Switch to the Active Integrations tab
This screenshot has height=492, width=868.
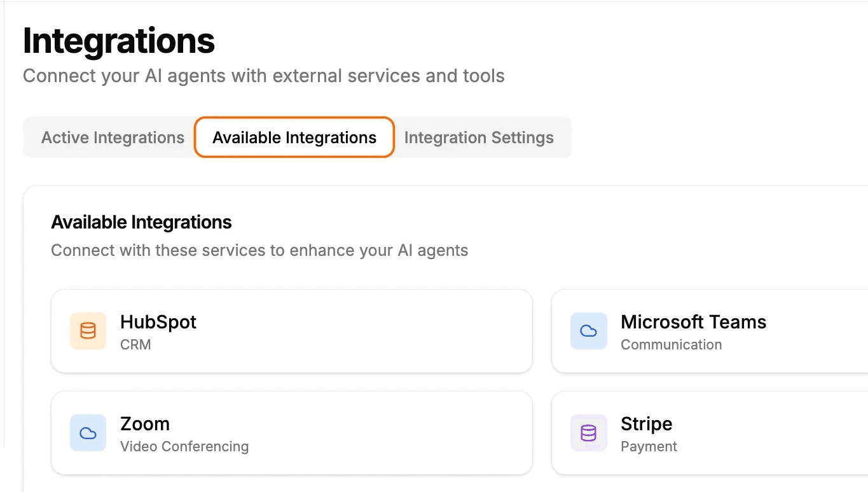(x=113, y=137)
